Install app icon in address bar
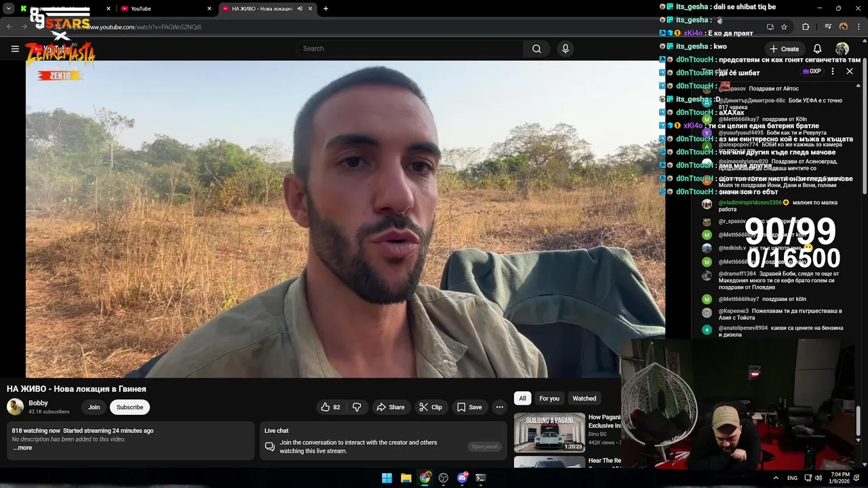The height and width of the screenshot is (488, 868). [x=770, y=27]
